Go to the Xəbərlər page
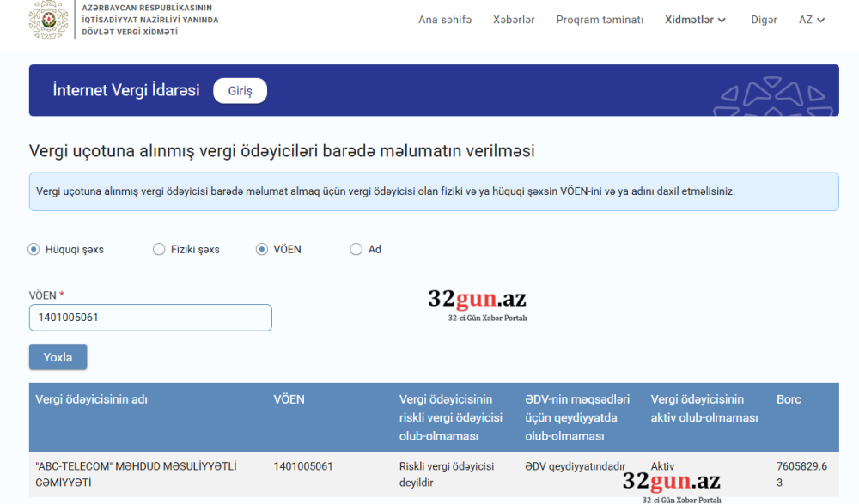This screenshot has width=859, height=504. pos(514,20)
